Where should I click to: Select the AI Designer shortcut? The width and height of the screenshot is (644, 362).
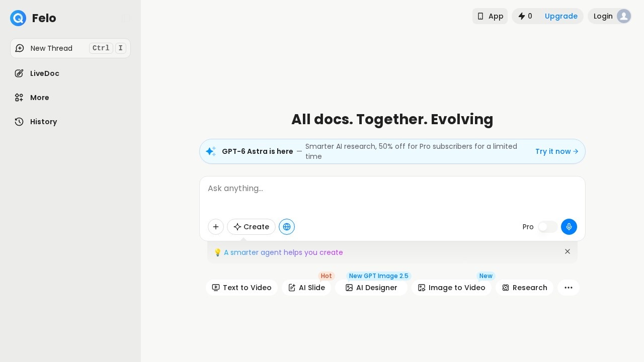371,288
